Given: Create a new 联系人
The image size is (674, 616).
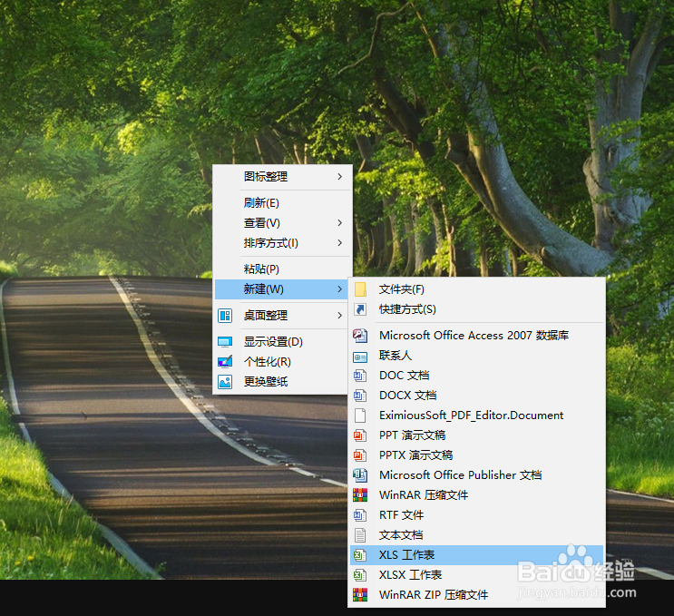Looking at the screenshot, I should [477, 356].
